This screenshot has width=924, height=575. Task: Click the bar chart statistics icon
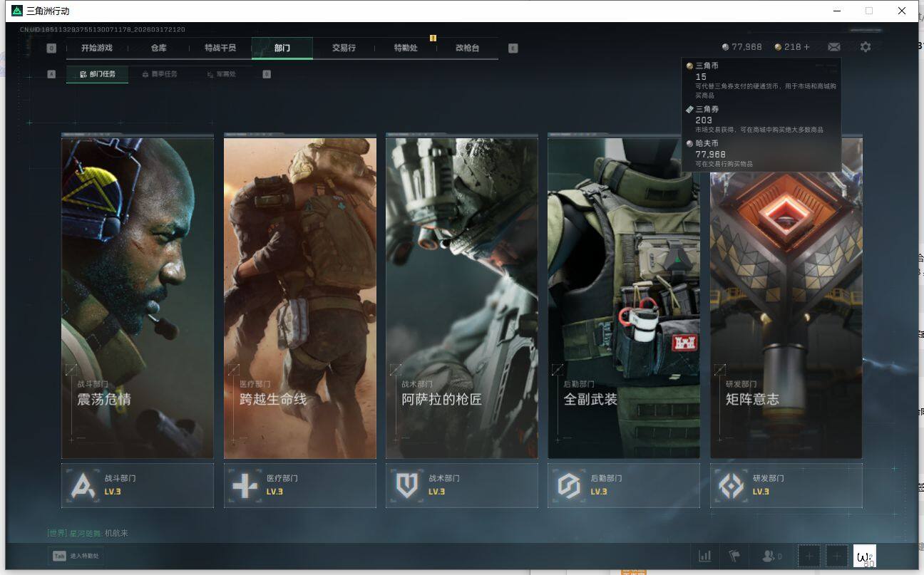[x=704, y=556]
